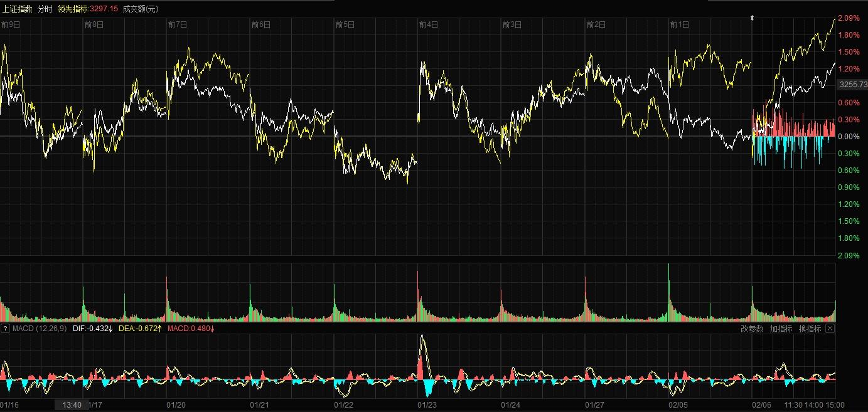Click the 02/05 date on time axis
The height and width of the screenshot is (412, 868).
[679, 405]
